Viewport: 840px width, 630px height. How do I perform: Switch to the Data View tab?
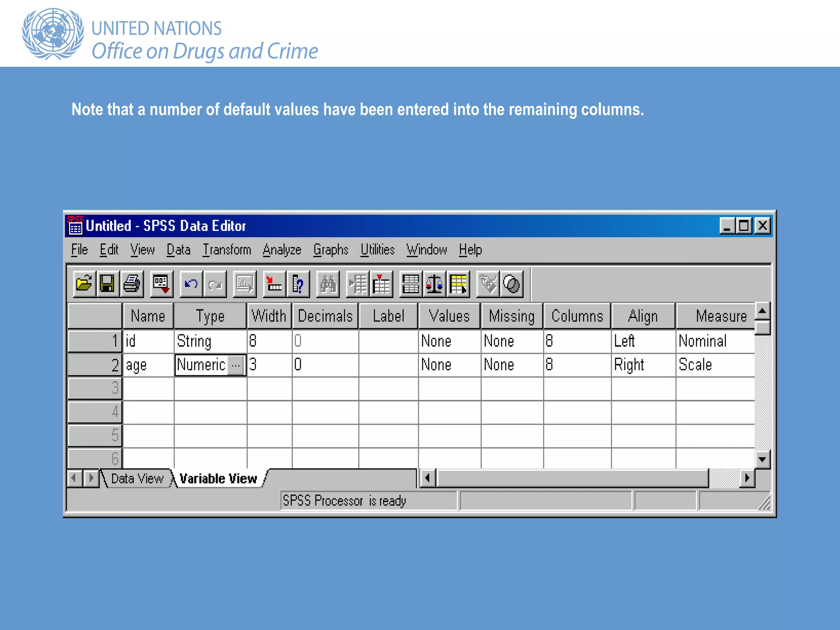click(137, 479)
